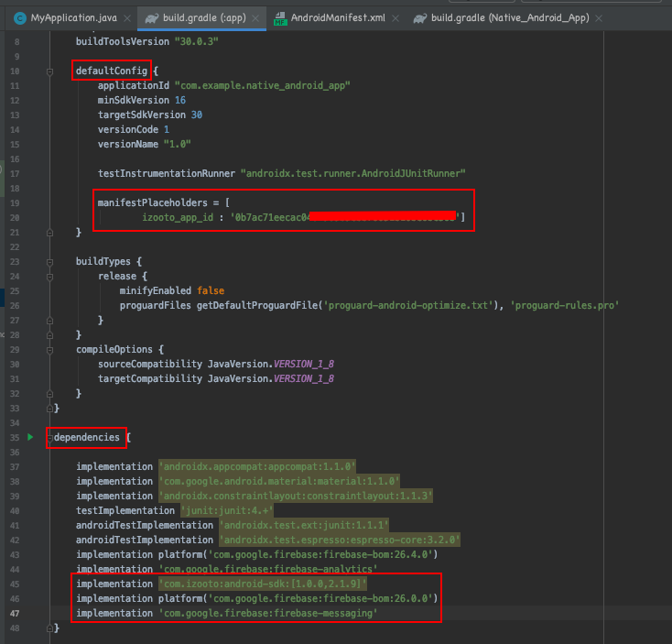Screen dimensions: 672x644
Task: Click the manifestPlaceholders text
Action: (x=153, y=202)
